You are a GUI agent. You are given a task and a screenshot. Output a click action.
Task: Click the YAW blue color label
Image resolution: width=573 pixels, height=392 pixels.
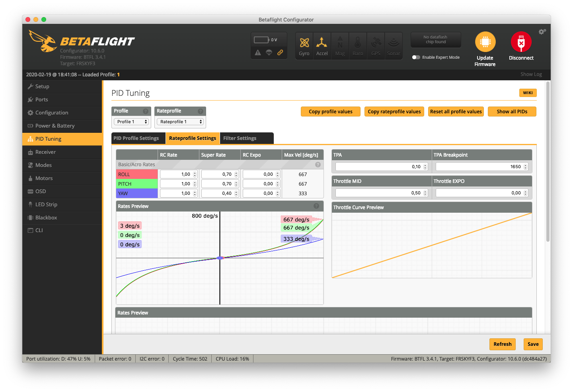(x=137, y=193)
